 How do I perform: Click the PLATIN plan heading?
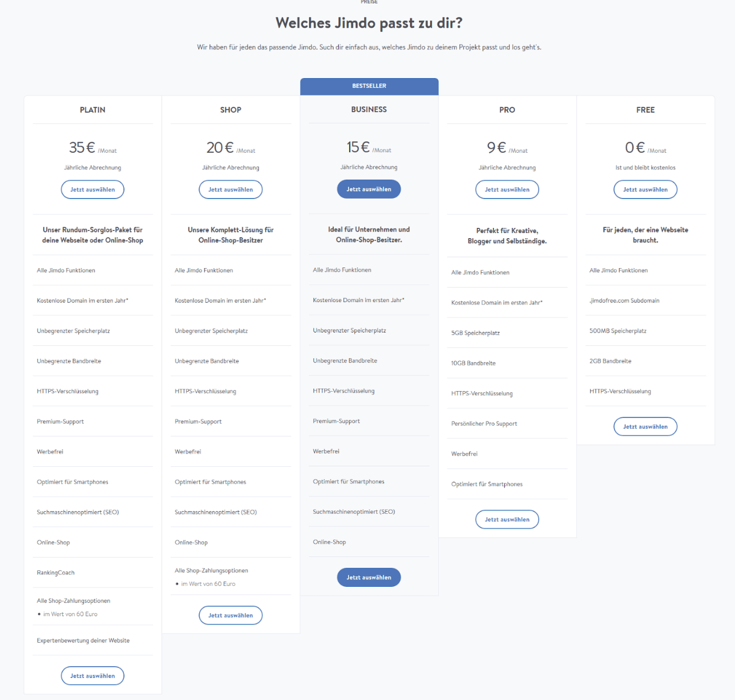coord(92,110)
